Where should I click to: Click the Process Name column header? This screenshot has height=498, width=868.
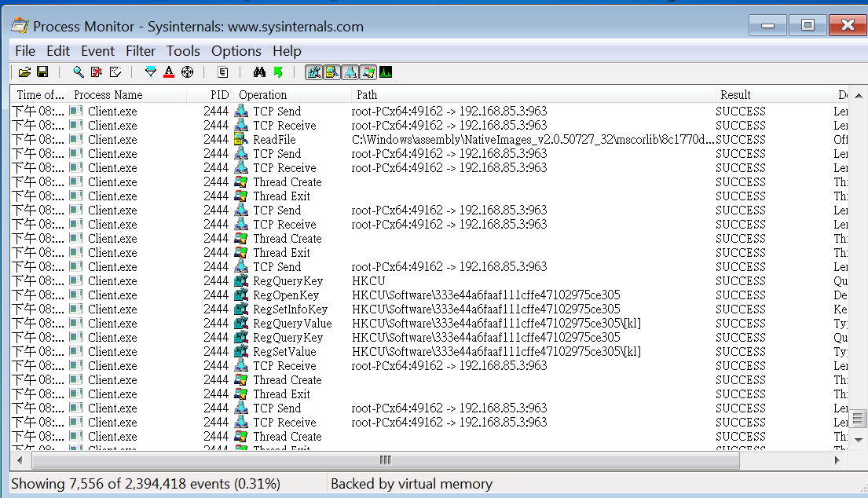108,95
